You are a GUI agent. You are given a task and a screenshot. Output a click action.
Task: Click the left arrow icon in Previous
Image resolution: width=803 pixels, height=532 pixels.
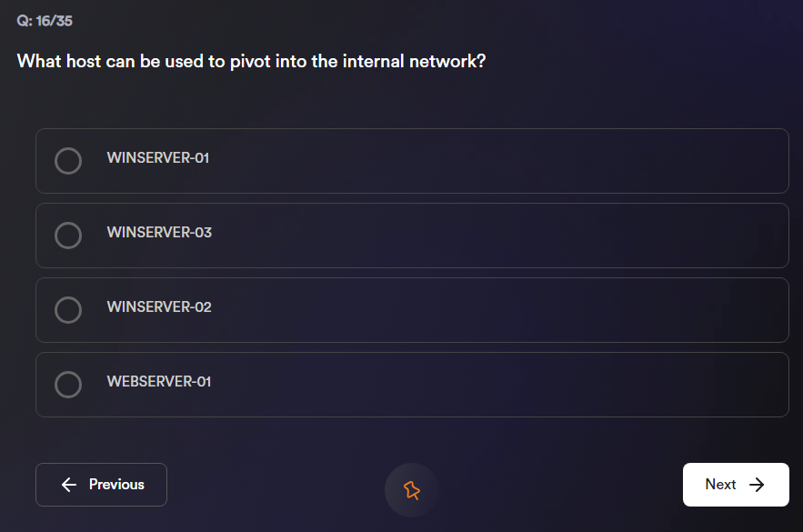coord(69,485)
